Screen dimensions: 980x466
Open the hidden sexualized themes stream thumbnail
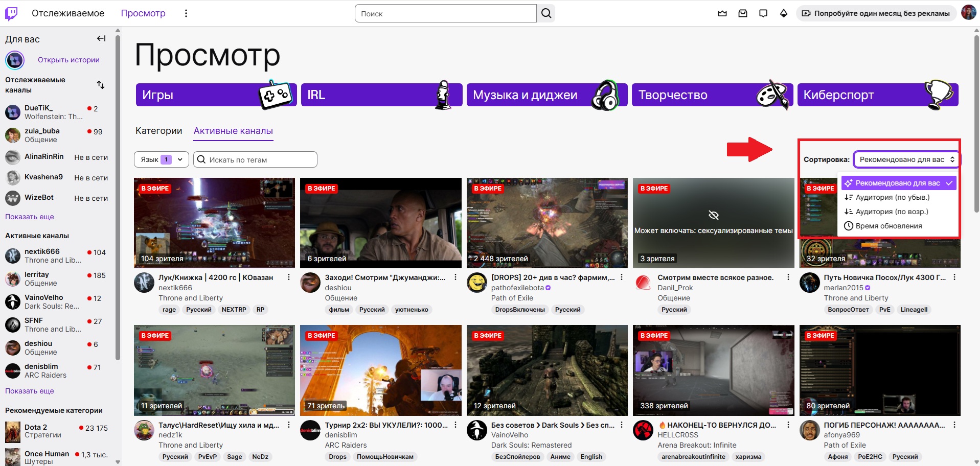point(714,223)
